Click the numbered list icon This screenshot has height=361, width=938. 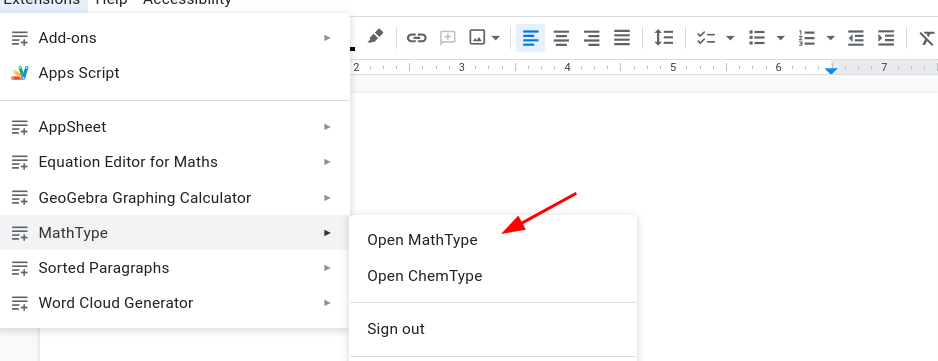pos(806,38)
